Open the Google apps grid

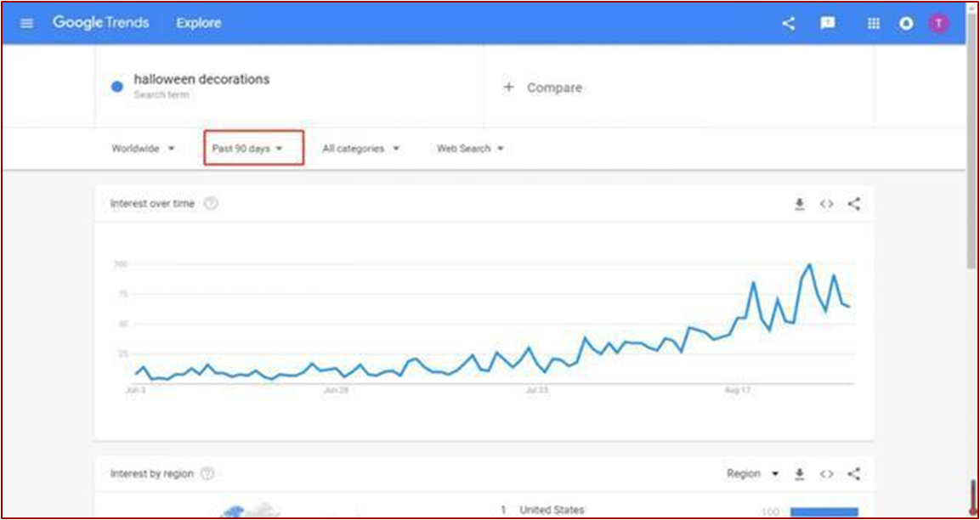[x=873, y=23]
